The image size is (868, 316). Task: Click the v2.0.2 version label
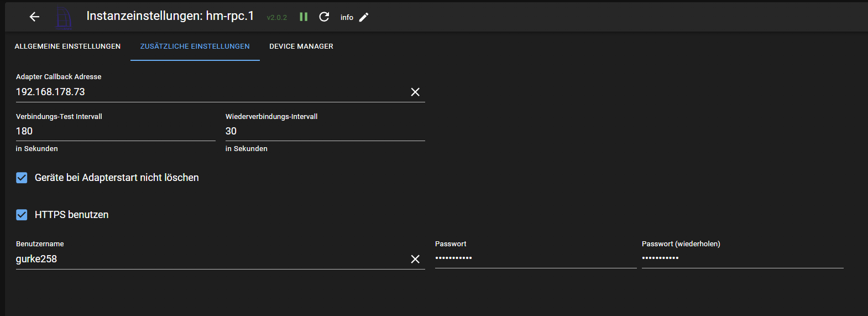pyautogui.click(x=277, y=18)
